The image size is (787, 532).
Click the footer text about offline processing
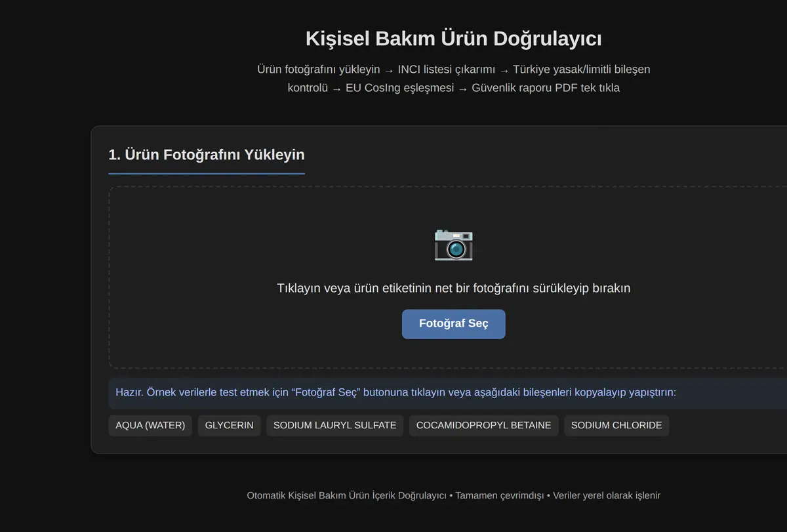pyautogui.click(x=453, y=495)
